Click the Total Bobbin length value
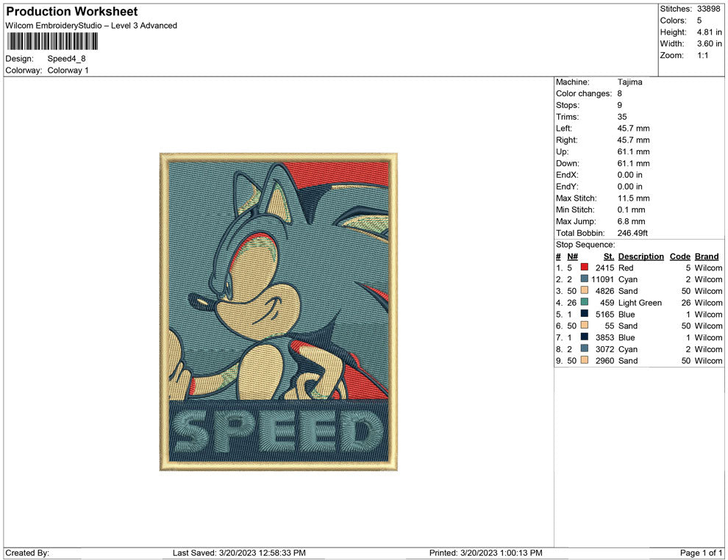This screenshot has height=560, width=728. (632, 232)
